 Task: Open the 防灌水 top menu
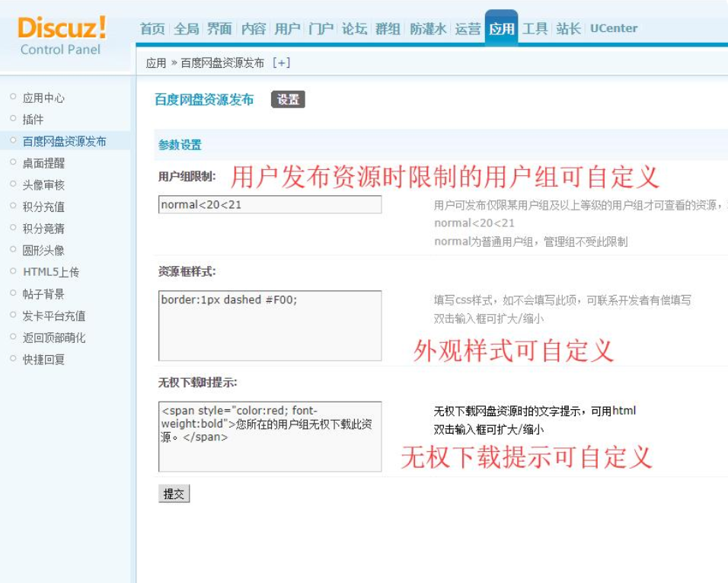[428, 29]
